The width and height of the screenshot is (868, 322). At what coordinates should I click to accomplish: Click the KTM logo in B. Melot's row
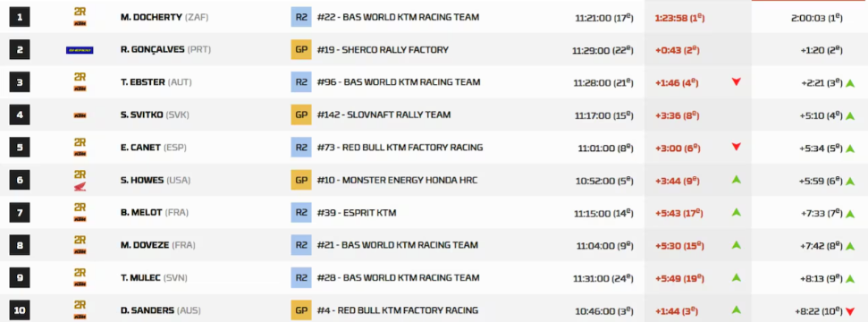coord(80,219)
